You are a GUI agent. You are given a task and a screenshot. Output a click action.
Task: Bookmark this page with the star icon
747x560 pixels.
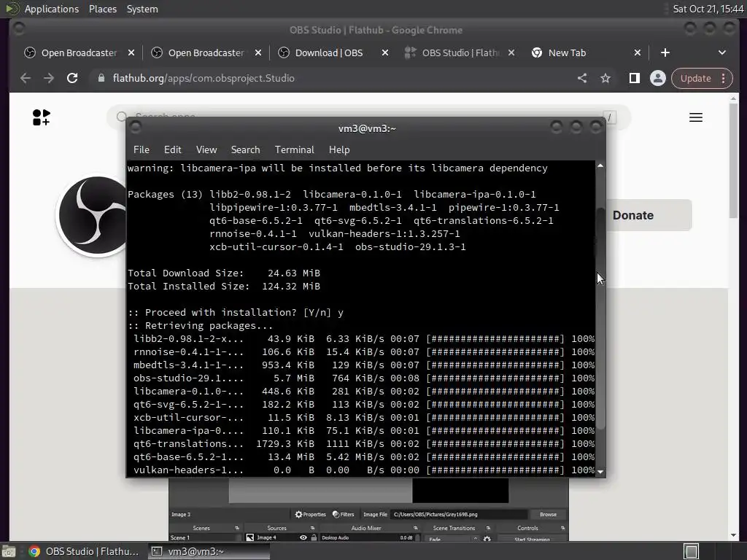pos(605,78)
